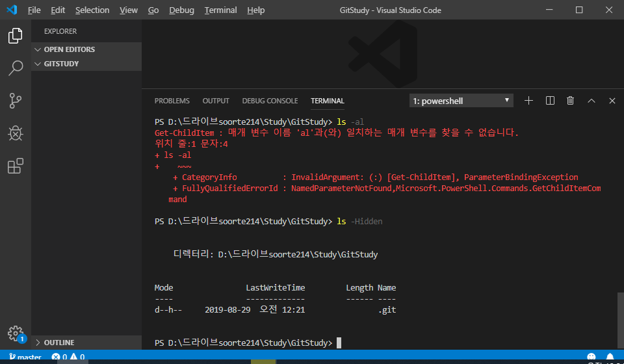Viewport: 624px width, 364px height.
Task: Click the '.git' directory name in terminal output
Action: (x=387, y=310)
